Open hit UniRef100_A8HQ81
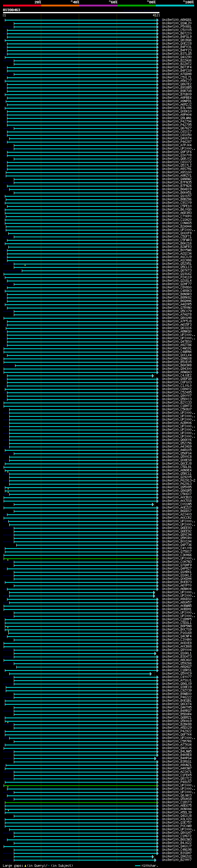This screenshot has width=197, height=868. tap(176, 20)
